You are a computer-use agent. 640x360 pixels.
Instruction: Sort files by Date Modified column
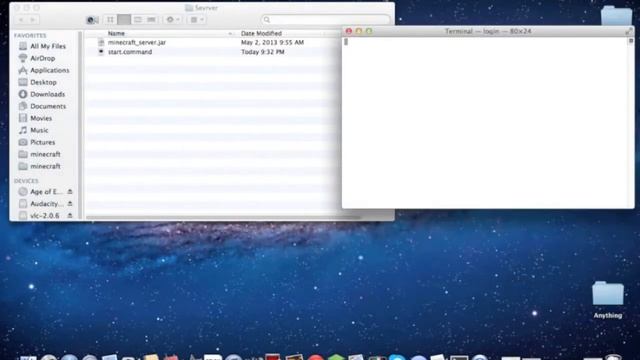pyautogui.click(x=261, y=33)
